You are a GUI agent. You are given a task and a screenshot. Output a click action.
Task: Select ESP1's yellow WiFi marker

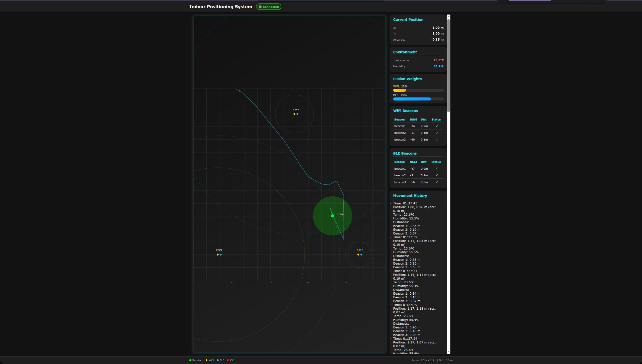pos(218,255)
